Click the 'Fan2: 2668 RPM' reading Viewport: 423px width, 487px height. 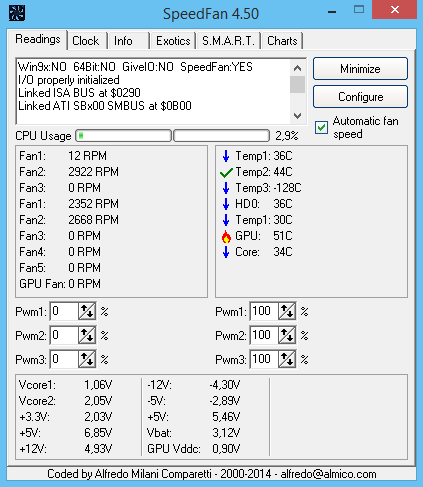tap(69, 220)
